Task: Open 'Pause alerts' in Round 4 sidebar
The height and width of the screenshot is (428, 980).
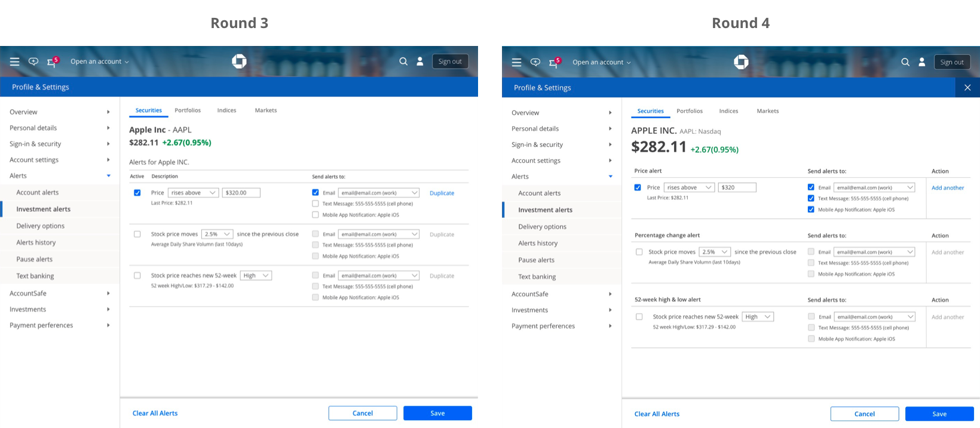Action: tap(537, 260)
